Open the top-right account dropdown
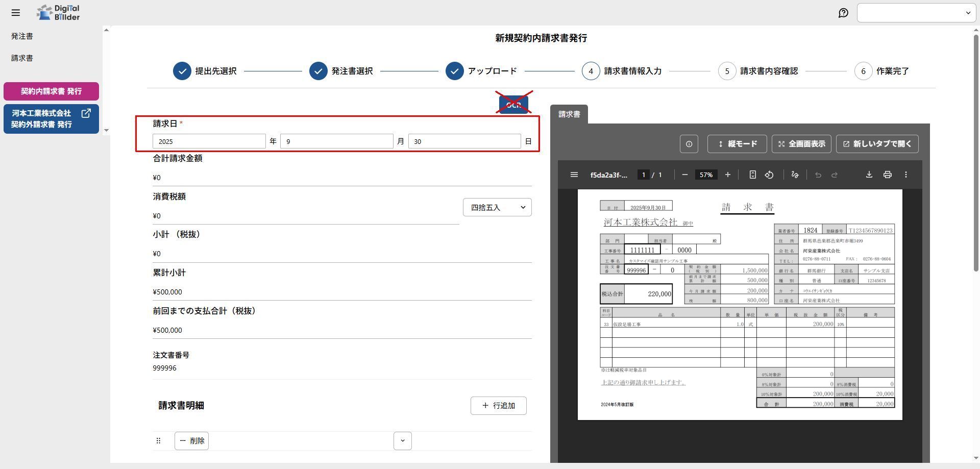The width and height of the screenshot is (980, 469). pos(916,13)
